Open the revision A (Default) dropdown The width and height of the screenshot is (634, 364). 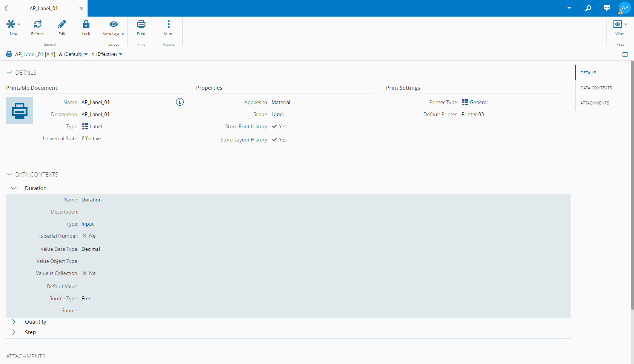pos(74,54)
